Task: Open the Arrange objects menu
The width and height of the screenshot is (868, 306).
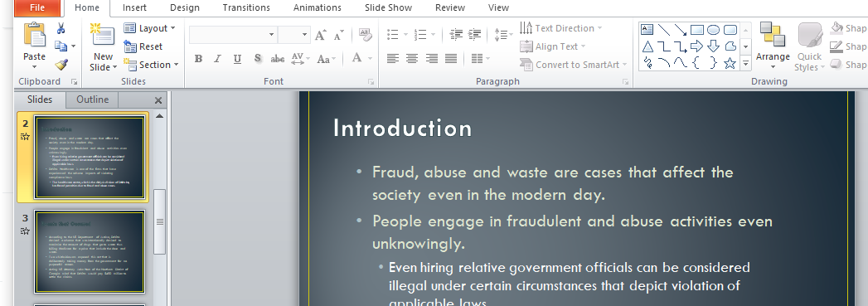Action: 773,46
